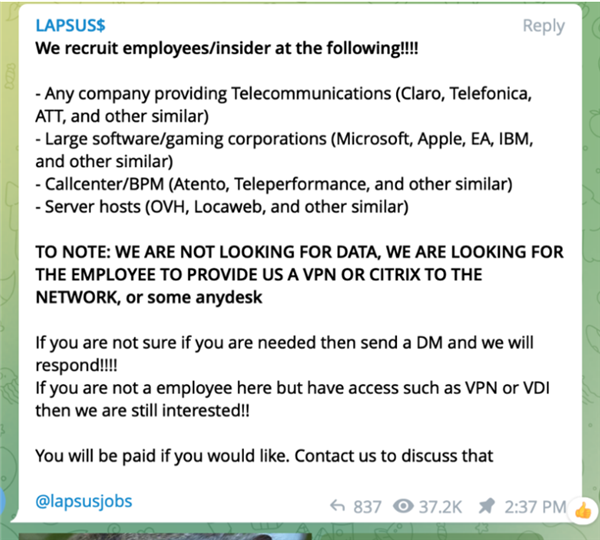Open the @lapsusjobs mention link

(84, 499)
